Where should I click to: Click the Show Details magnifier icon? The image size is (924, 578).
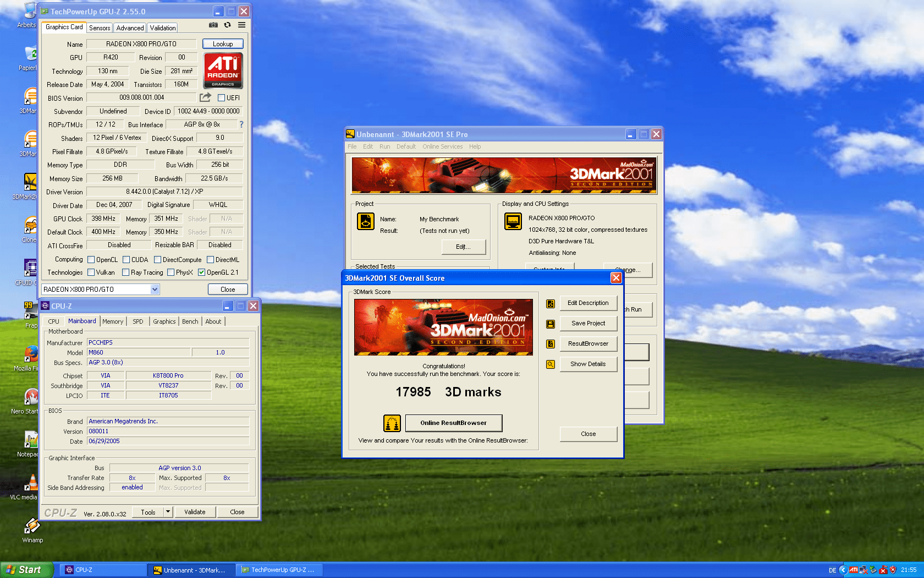[550, 364]
